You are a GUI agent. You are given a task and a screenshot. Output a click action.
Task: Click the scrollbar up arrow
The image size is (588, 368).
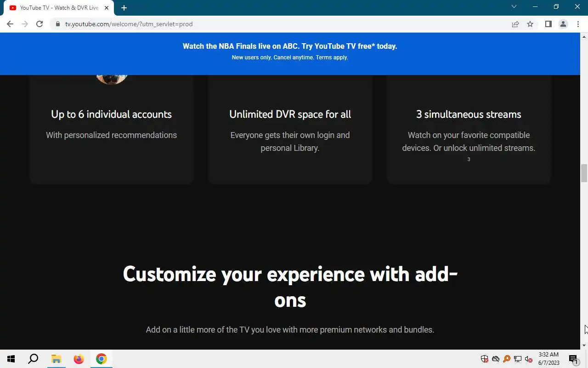tap(584, 36)
